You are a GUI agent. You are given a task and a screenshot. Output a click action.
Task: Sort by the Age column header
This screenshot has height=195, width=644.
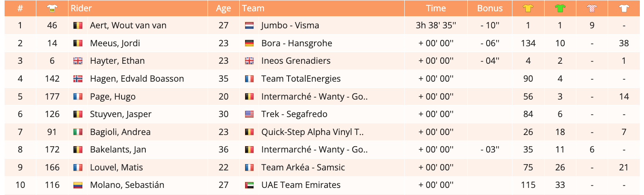pyautogui.click(x=223, y=8)
